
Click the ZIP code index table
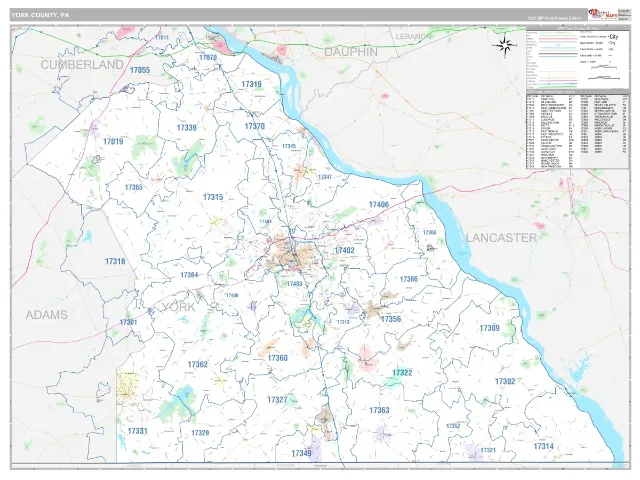tap(578, 130)
